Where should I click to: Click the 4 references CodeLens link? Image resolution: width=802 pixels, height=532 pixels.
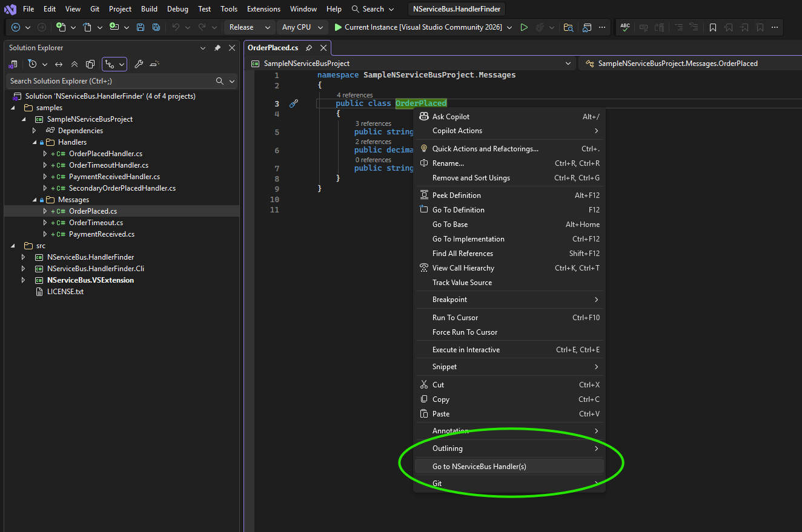click(x=354, y=95)
